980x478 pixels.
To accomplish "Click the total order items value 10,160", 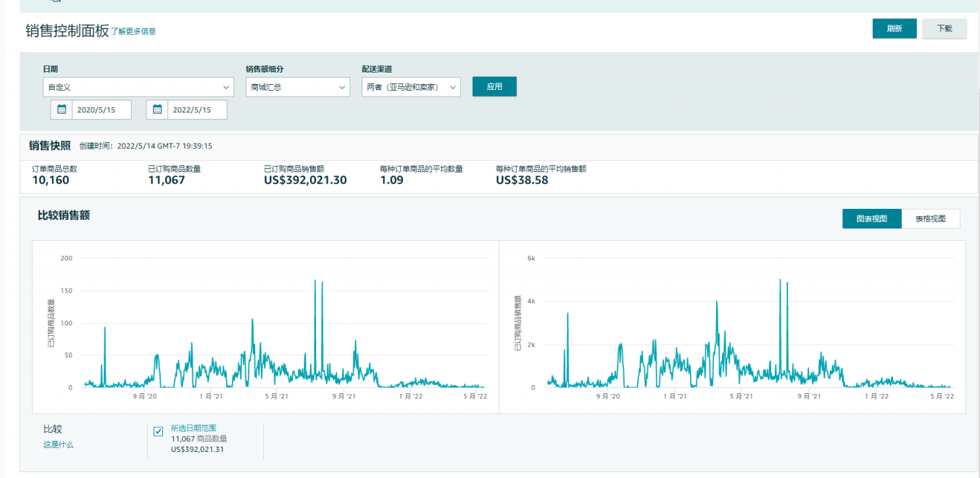I will pyautogui.click(x=51, y=181).
